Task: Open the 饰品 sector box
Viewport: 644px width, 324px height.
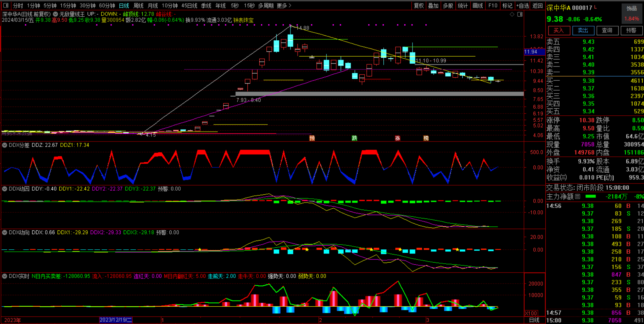Action: 632,13
